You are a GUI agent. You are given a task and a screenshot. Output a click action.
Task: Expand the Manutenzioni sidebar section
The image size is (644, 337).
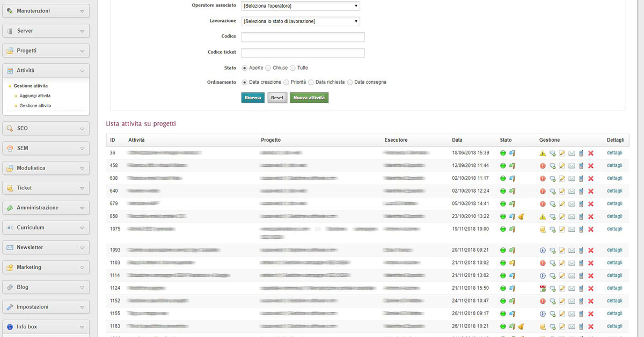[x=46, y=11]
